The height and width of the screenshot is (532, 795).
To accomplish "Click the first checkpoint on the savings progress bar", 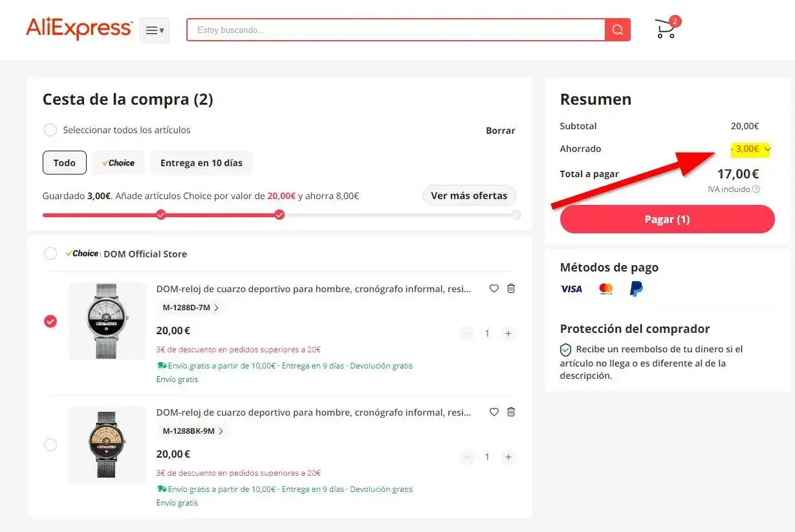I will [x=161, y=215].
